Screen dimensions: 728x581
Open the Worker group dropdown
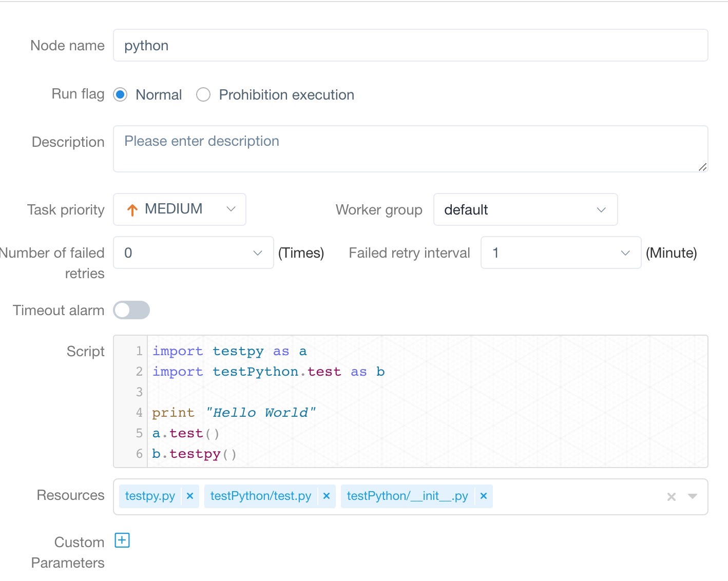click(x=525, y=209)
